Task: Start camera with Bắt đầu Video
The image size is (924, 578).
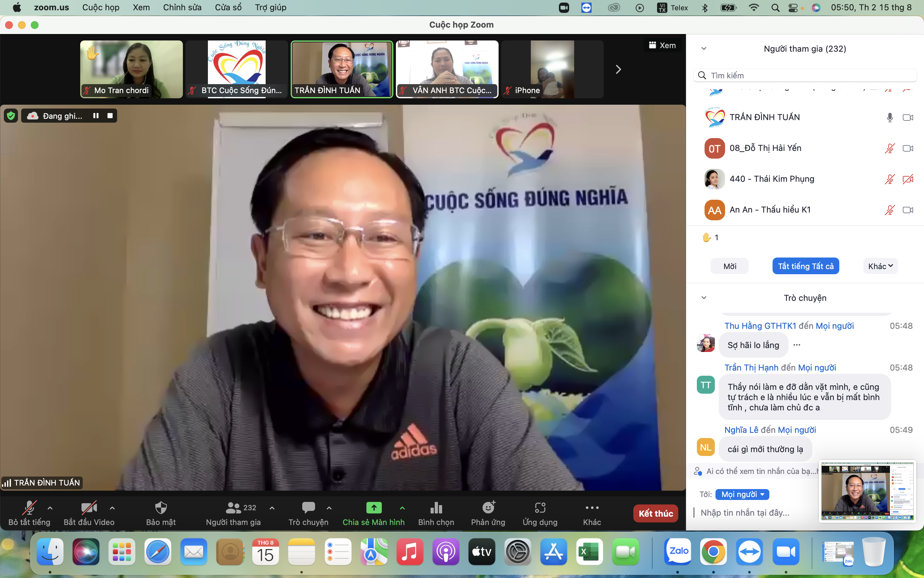Action: click(89, 513)
